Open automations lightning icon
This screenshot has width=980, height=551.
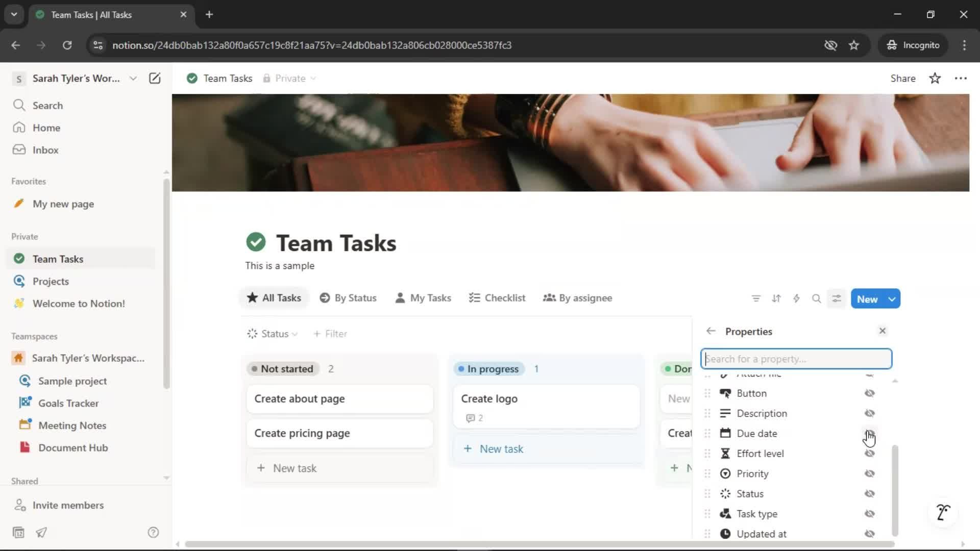pyautogui.click(x=796, y=298)
